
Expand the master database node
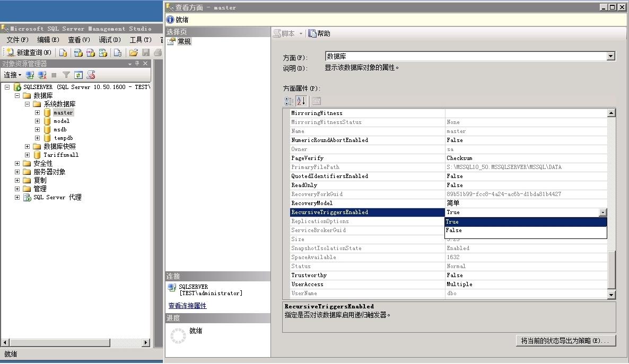37,113
